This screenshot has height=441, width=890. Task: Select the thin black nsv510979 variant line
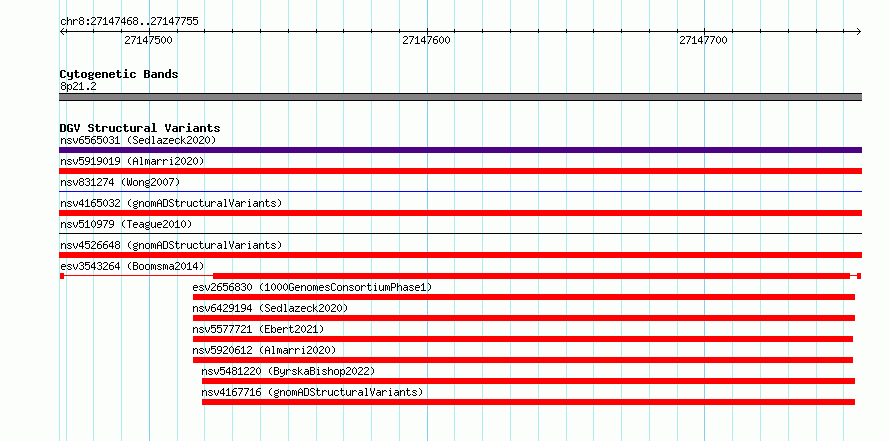tap(460, 233)
